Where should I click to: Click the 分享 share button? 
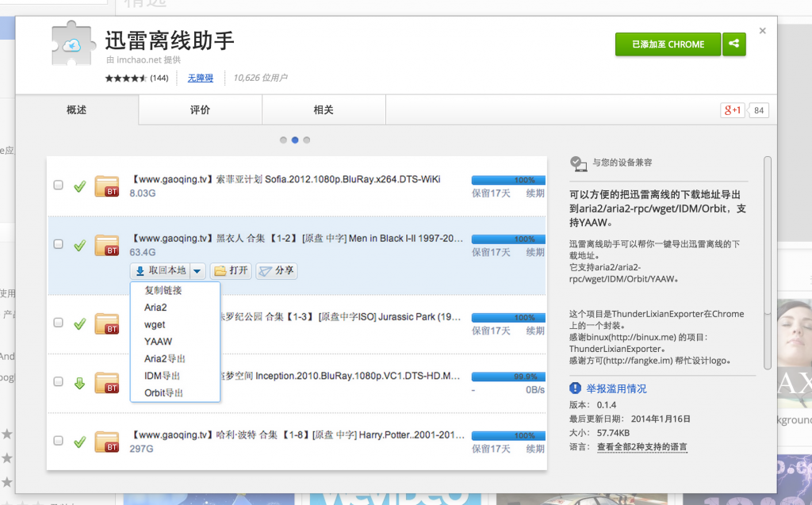[x=277, y=270]
